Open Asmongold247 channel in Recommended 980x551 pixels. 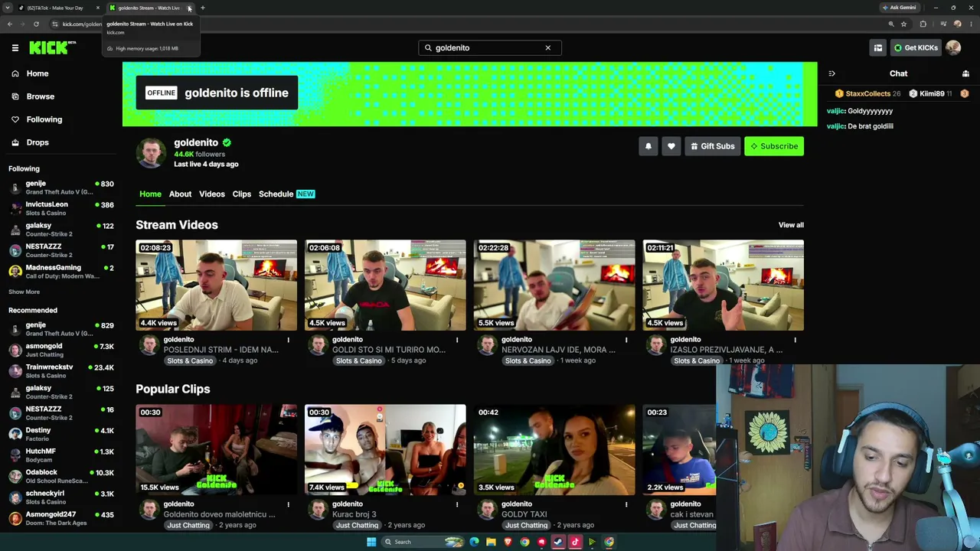coord(61,518)
